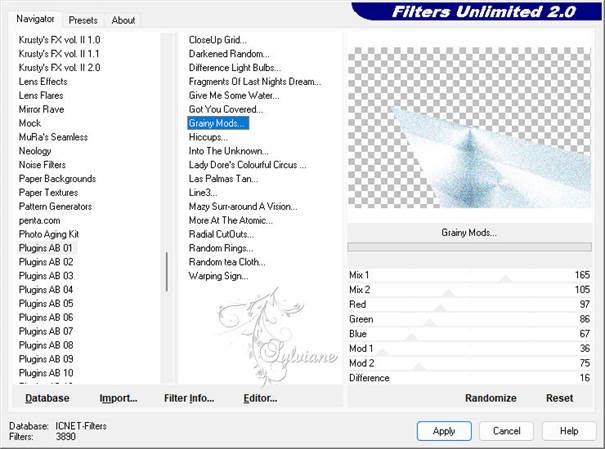Select the highlighted Grainy Mods... filter
The image size is (605, 449).
pyautogui.click(x=218, y=123)
